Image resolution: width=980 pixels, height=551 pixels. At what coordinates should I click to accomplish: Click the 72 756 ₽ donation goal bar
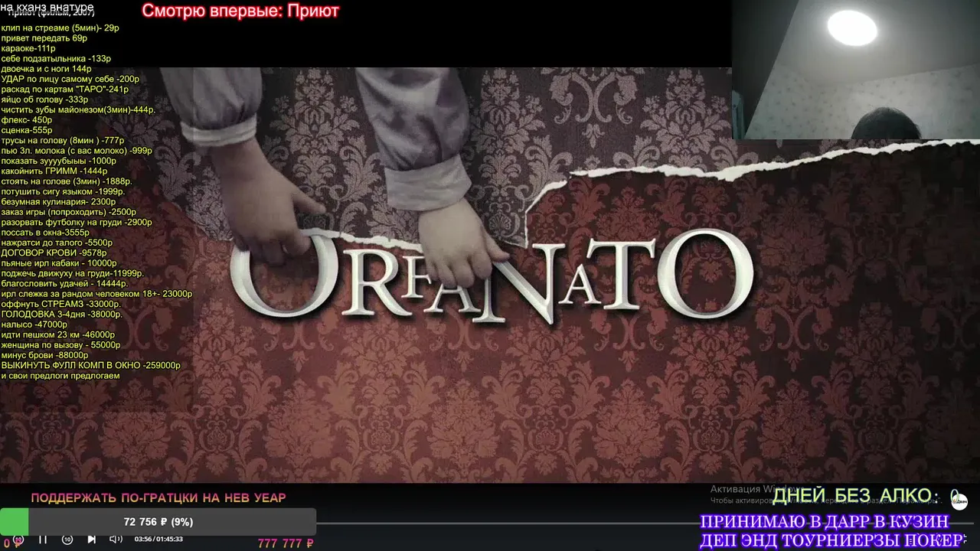click(x=158, y=522)
